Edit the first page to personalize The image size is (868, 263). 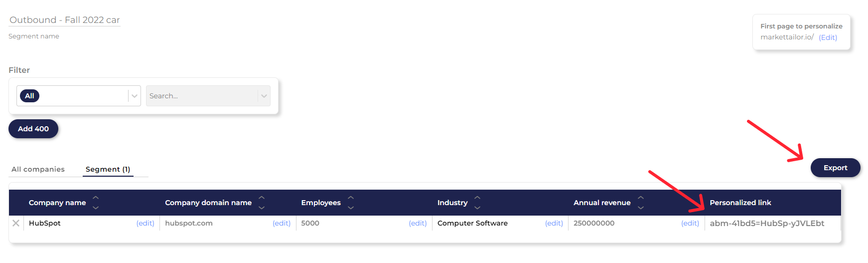click(x=828, y=37)
